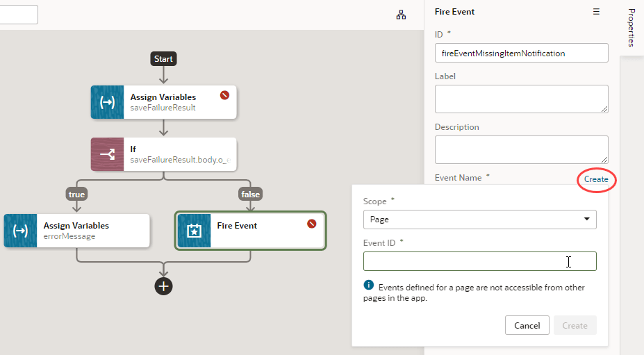Select the Start node
The width and height of the screenshot is (644, 355).
pyautogui.click(x=163, y=59)
